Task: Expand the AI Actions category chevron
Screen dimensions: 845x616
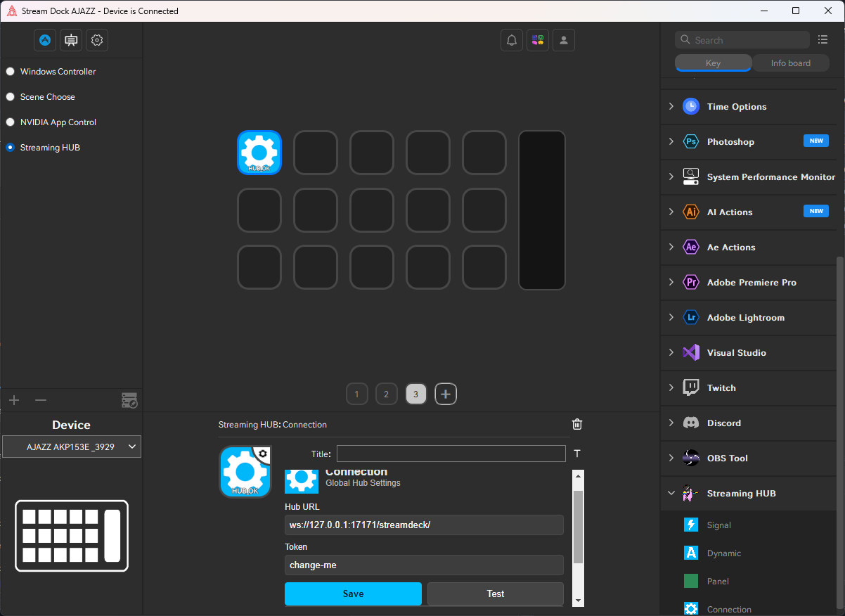Action: click(x=671, y=212)
